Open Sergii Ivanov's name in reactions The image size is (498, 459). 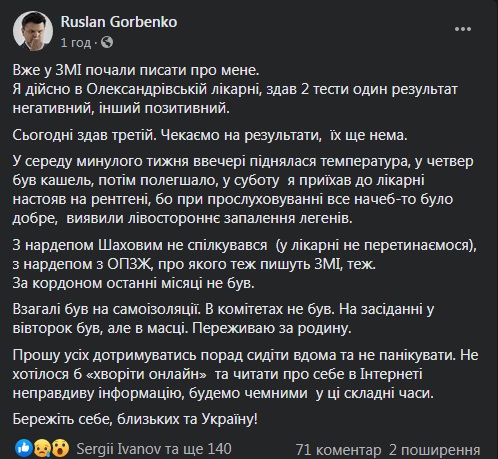(x=119, y=449)
